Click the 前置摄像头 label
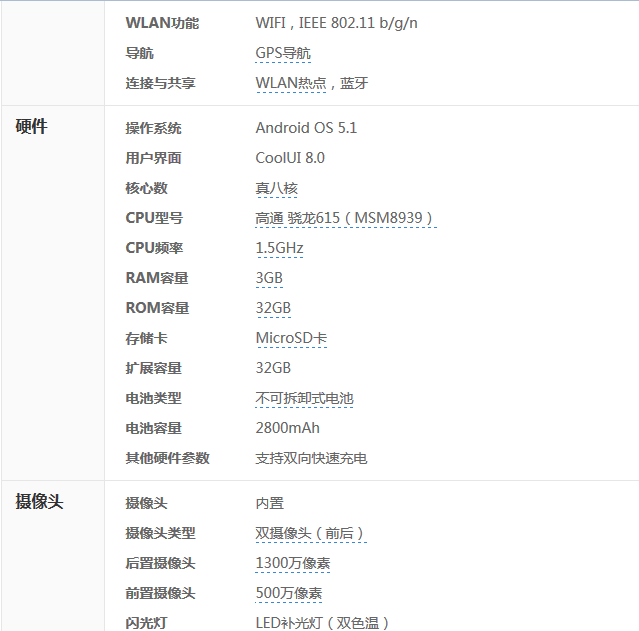The width and height of the screenshot is (639, 631). 160,593
